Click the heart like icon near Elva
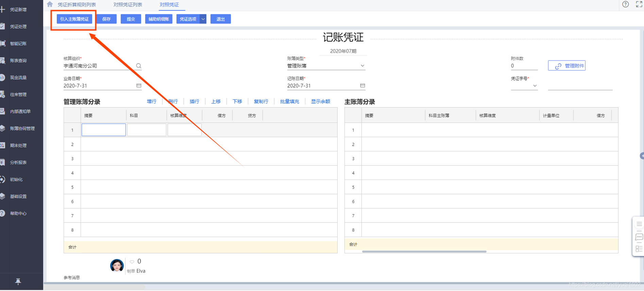644x291 pixels. pos(132,262)
